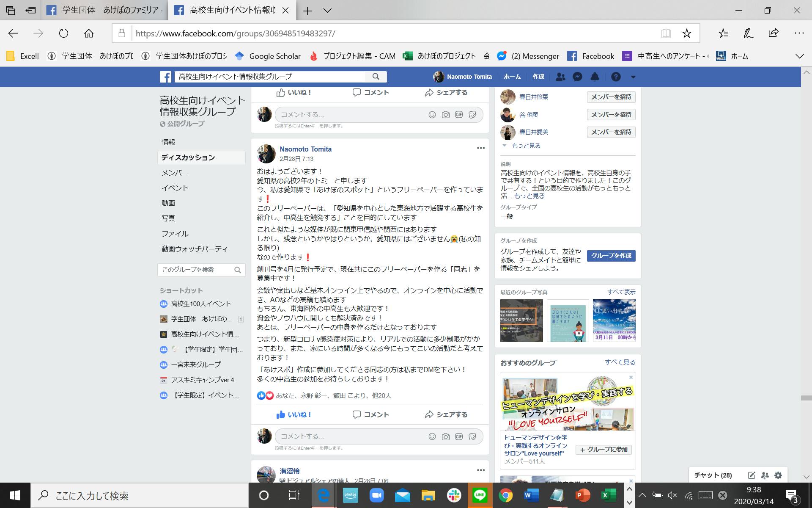Click グループを作成 button

(611, 256)
